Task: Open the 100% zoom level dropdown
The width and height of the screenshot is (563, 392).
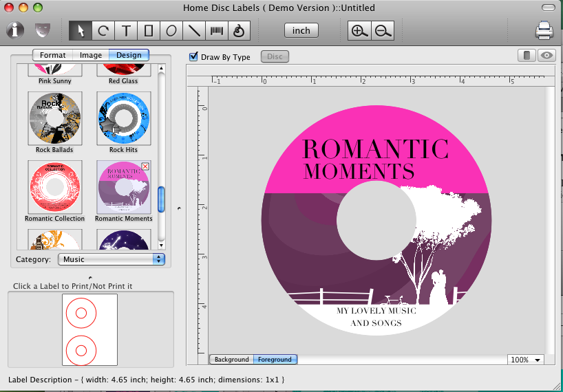Action: pyautogui.click(x=527, y=360)
